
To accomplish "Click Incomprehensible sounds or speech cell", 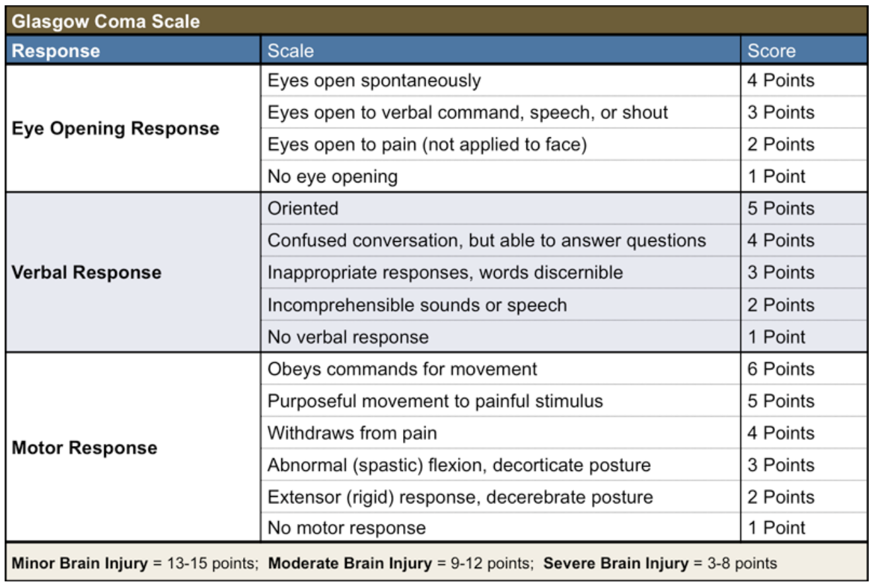I will point(501,305).
